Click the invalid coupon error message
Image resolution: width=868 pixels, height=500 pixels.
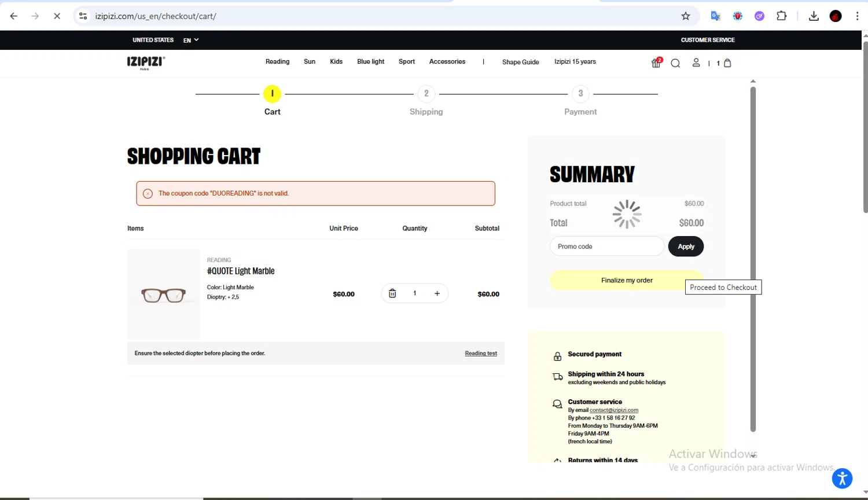pos(315,193)
